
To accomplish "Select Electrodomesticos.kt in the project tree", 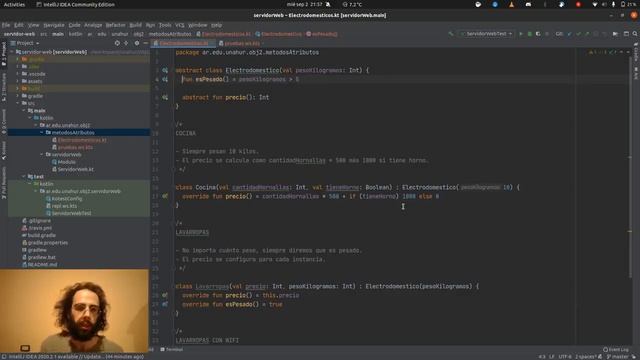I will 82,140.
